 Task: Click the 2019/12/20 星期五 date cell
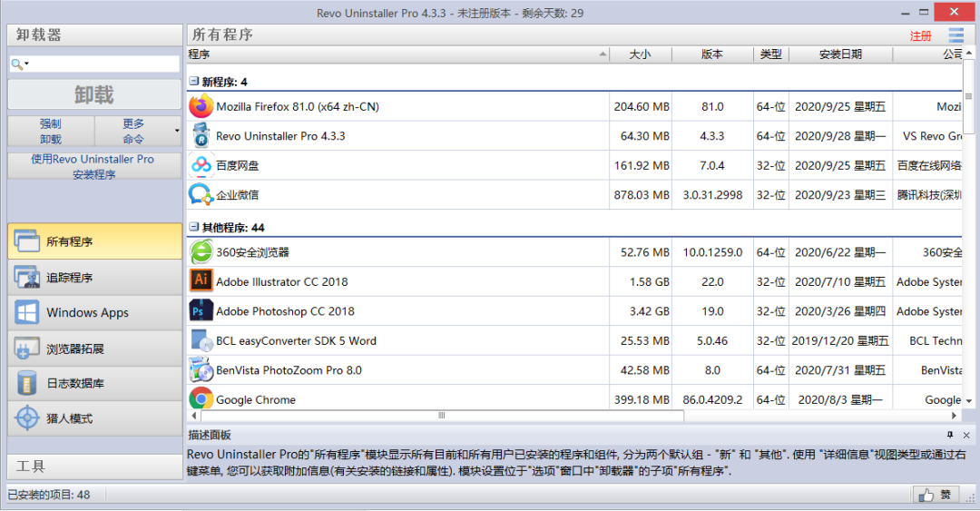point(840,341)
